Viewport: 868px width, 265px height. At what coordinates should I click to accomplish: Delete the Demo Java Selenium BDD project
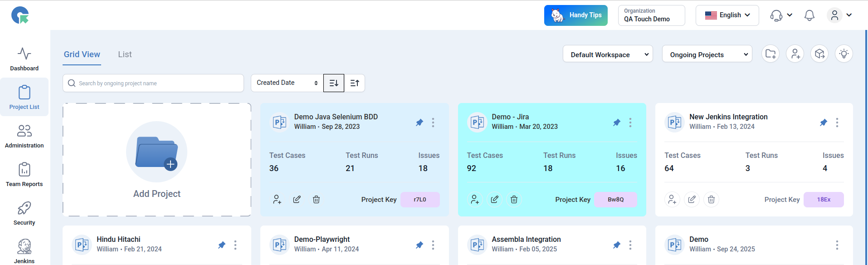316,200
